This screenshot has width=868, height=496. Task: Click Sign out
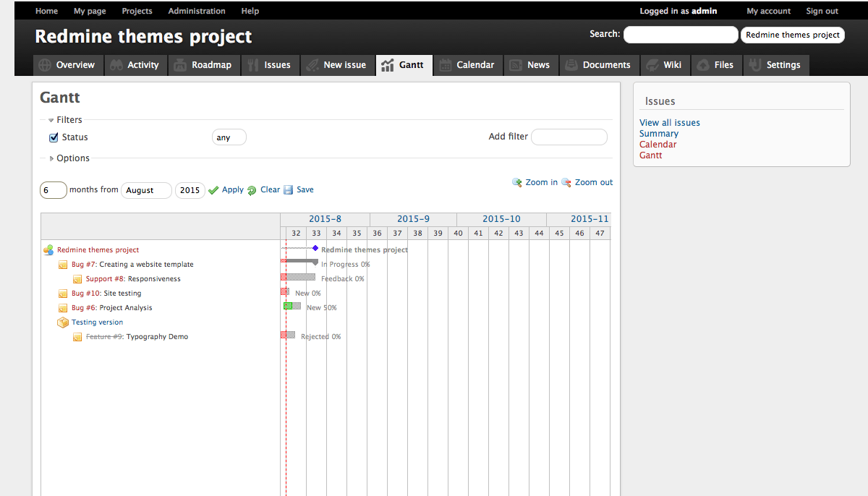[822, 11]
